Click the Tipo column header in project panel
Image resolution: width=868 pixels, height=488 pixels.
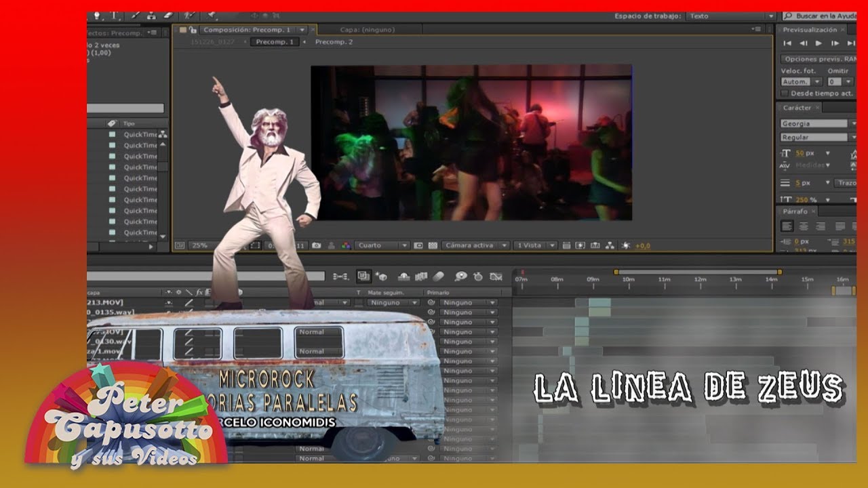(129, 124)
